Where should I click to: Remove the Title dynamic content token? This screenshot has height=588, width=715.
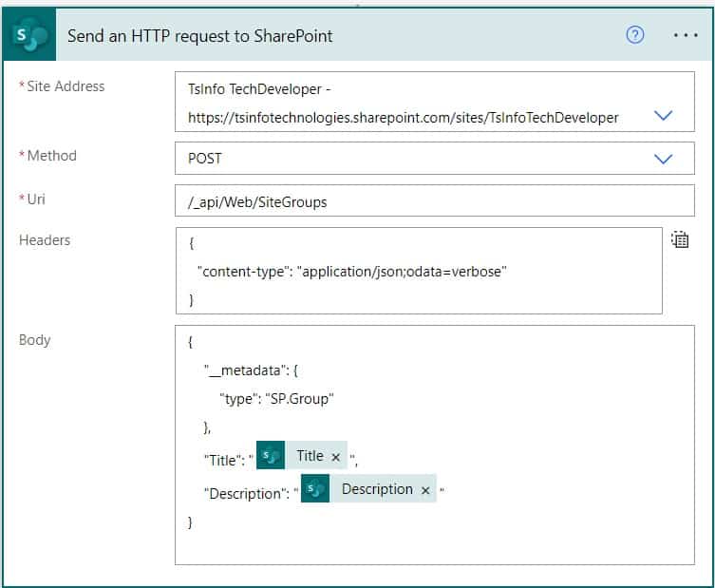[335, 457]
